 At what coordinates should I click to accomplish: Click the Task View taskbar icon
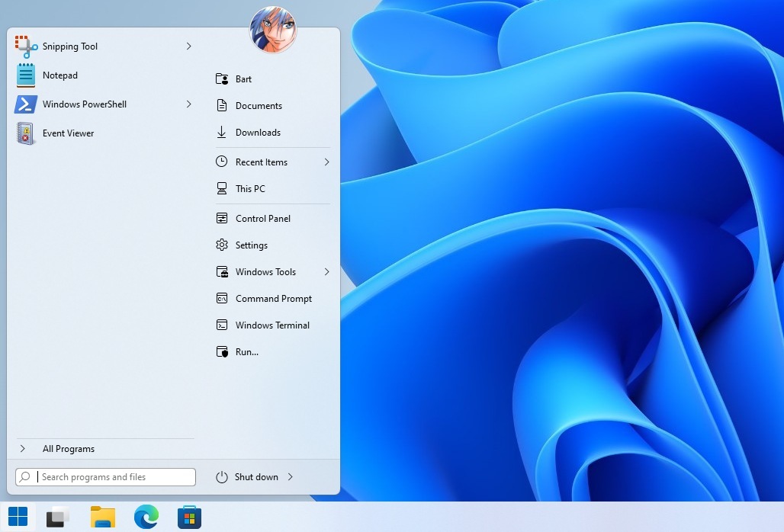59,517
